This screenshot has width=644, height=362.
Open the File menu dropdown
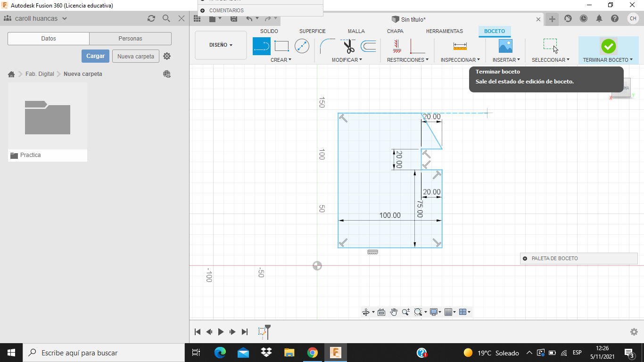coord(215,19)
